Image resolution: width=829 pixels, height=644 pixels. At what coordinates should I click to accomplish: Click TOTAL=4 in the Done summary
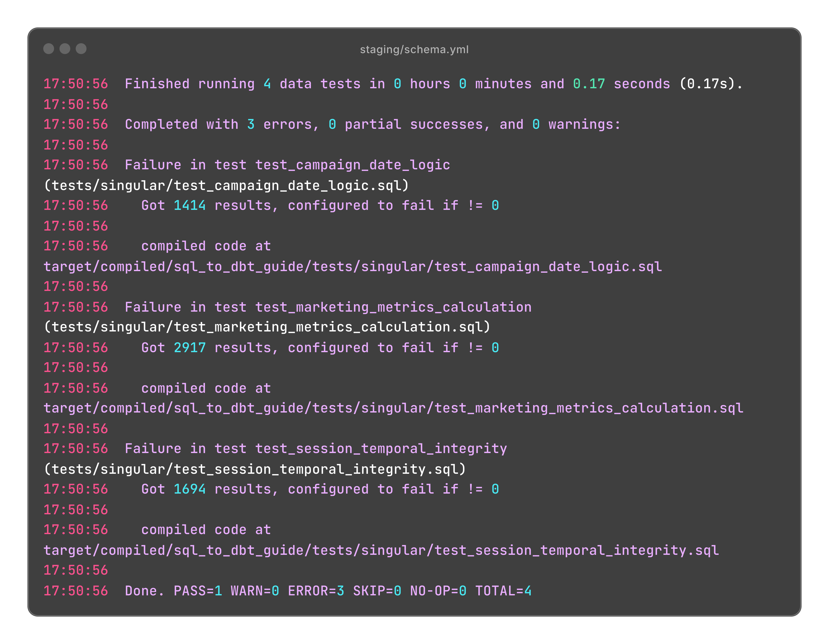(503, 591)
